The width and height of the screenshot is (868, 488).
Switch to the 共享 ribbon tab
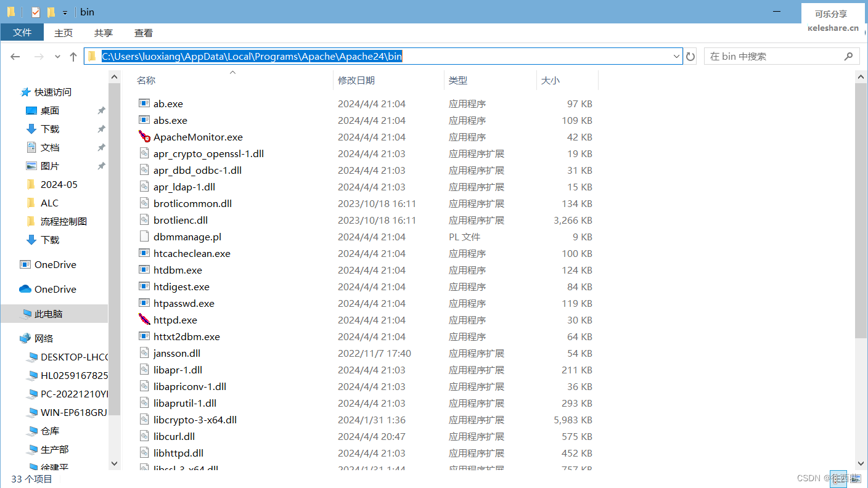104,33
